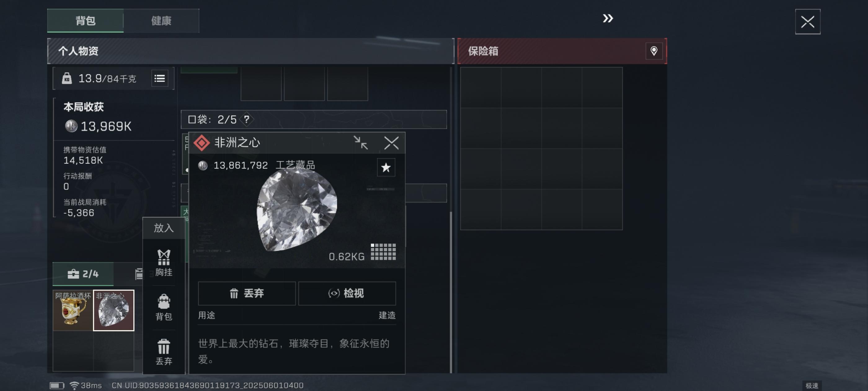Open the pocket help question mark
This screenshot has width=868, height=391.
tap(247, 119)
